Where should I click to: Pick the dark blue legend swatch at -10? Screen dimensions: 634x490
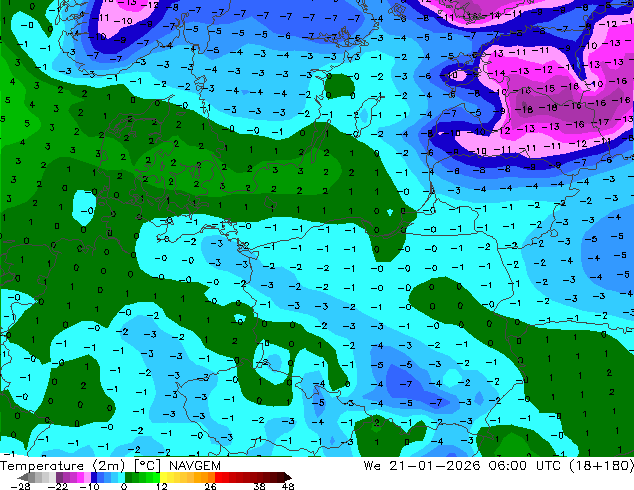click(94, 477)
